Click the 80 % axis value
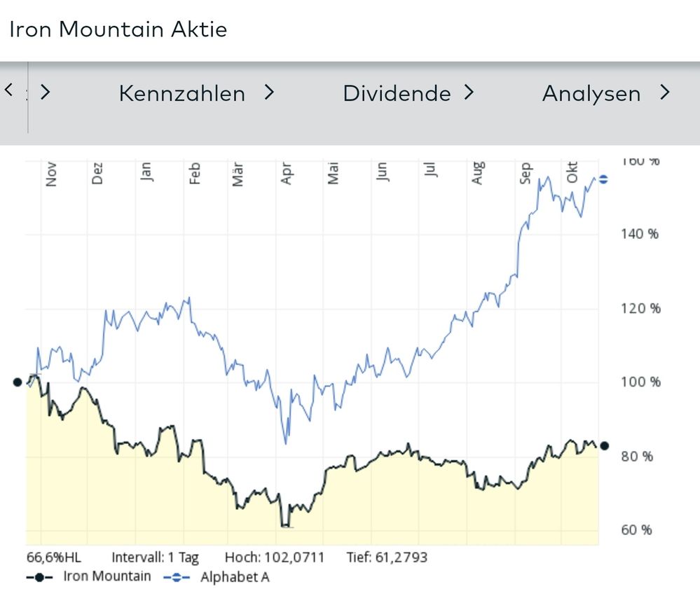700x589 pixels. pos(637,457)
